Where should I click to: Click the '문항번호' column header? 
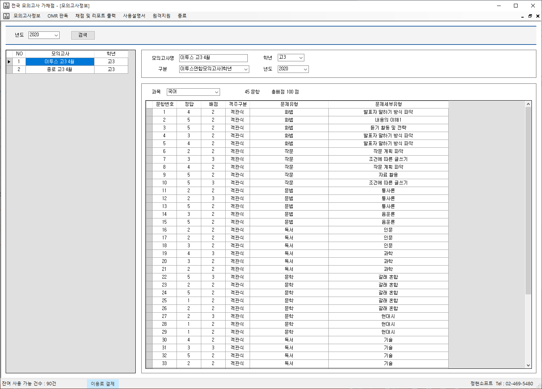tap(165, 104)
